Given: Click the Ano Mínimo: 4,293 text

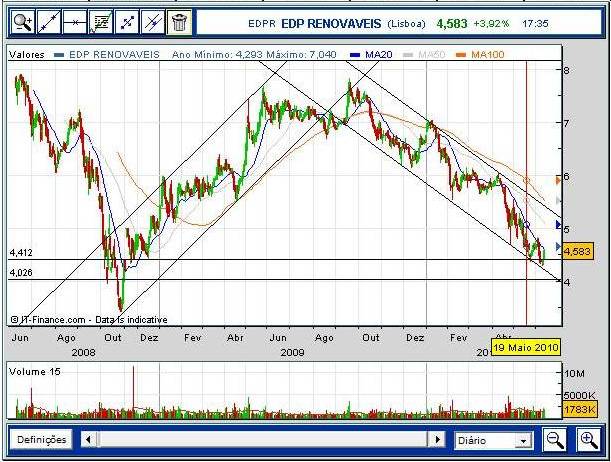Looking at the screenshot, I should (x=217, y=55).
